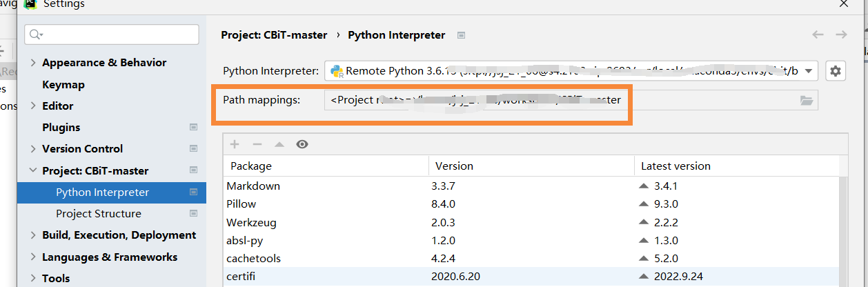
Task: Expand Build, Execution, Deployment section
Action: click(33, 235)
